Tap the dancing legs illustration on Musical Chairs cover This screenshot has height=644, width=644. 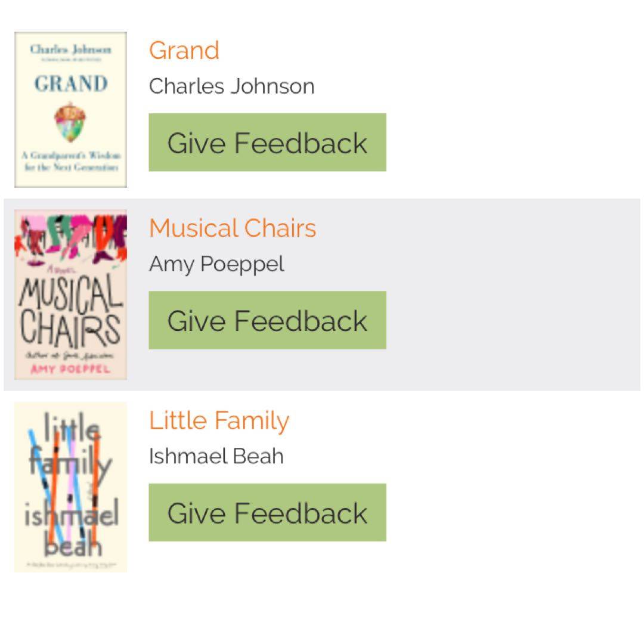tap(70, 236)
